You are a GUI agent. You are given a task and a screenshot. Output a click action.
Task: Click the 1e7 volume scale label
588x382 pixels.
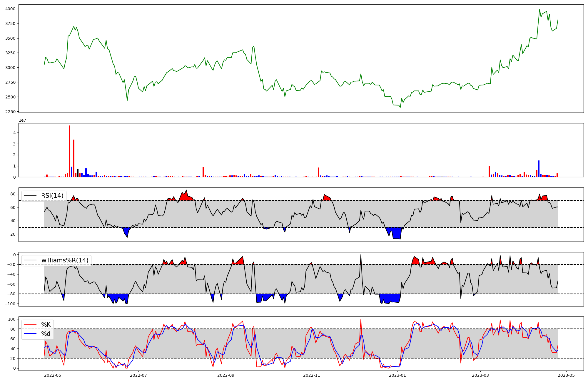(x=23, y=120)
